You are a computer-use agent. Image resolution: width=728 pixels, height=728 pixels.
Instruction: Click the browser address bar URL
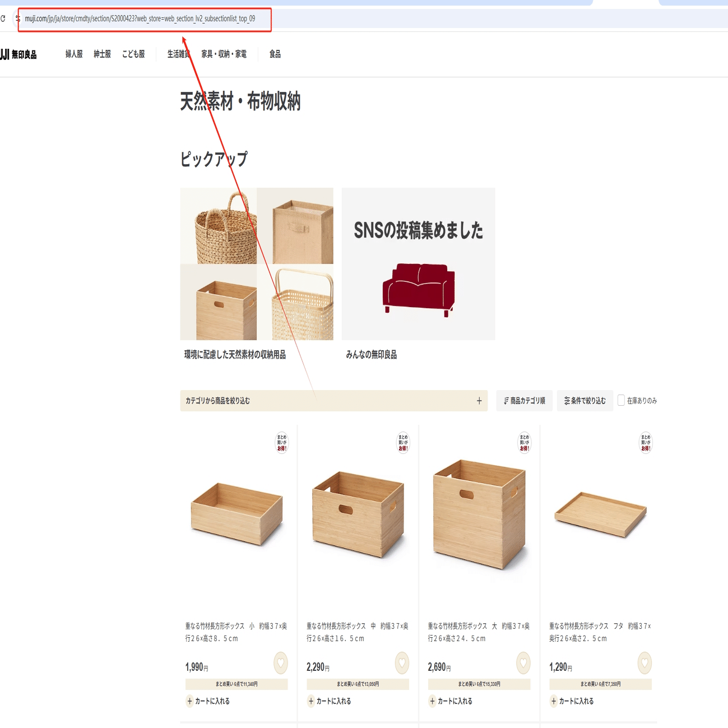[140, 18]
